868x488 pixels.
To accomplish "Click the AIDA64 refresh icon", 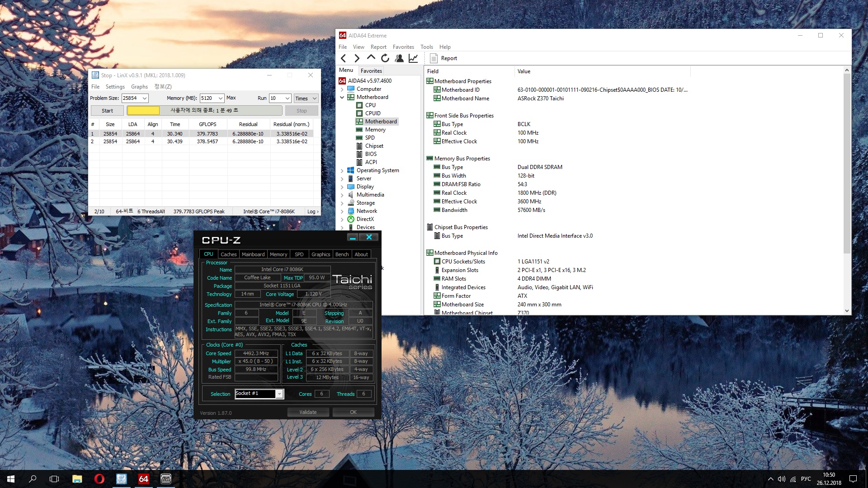I will (x=385, y=58).
